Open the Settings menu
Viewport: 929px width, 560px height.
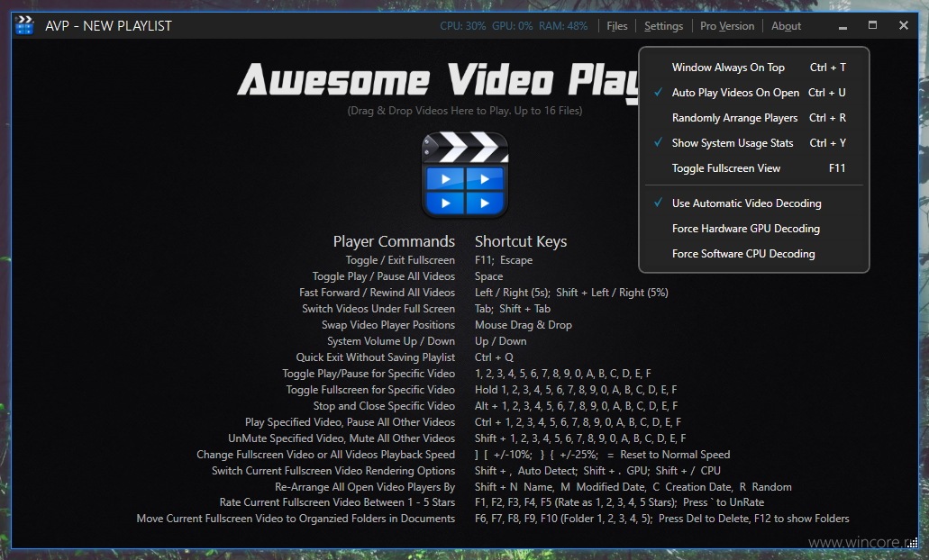tap(663, 26)
